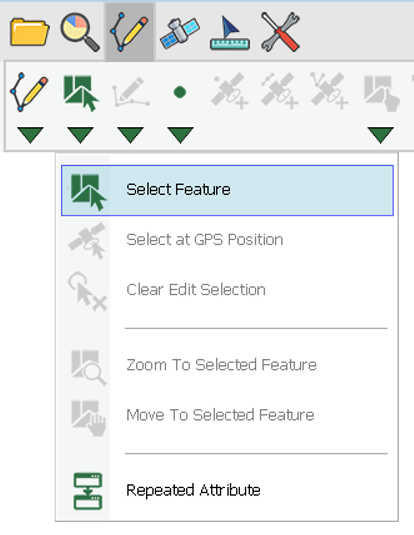Open the GPS satellite toolbar icon
Viewport: 414px width, 535px height.
coord(180,33)
